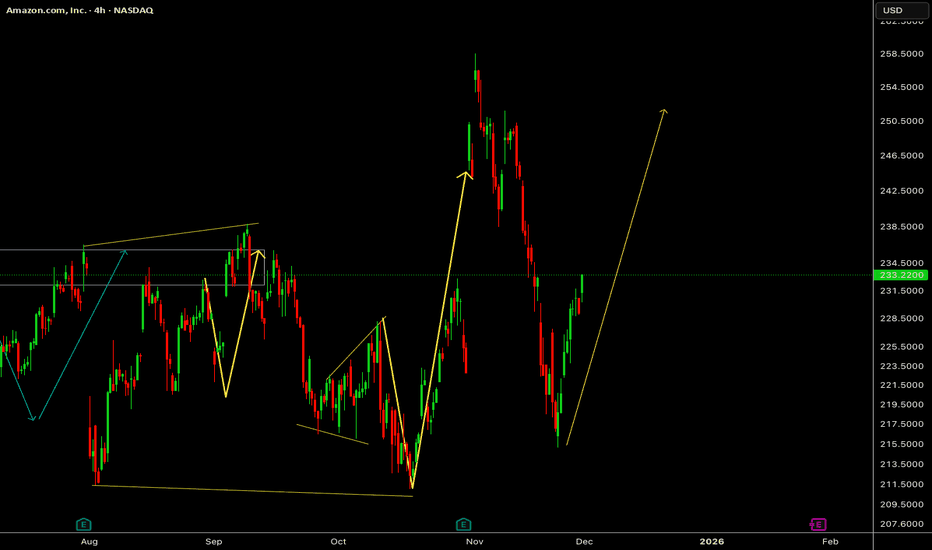Screen dimensions: 932x550
Task: Select the teal arrowhead pointing down near 217.5
Action: click(33, 417)
